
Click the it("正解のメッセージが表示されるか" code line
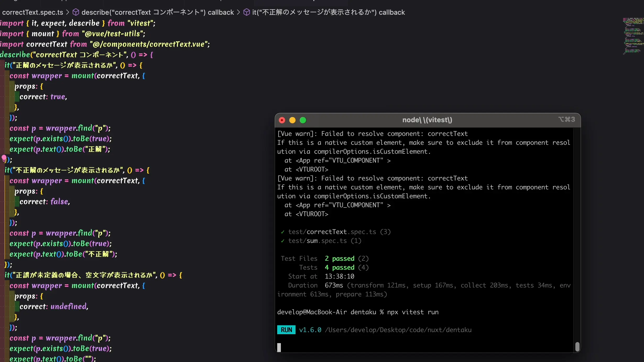pos(74,65)
